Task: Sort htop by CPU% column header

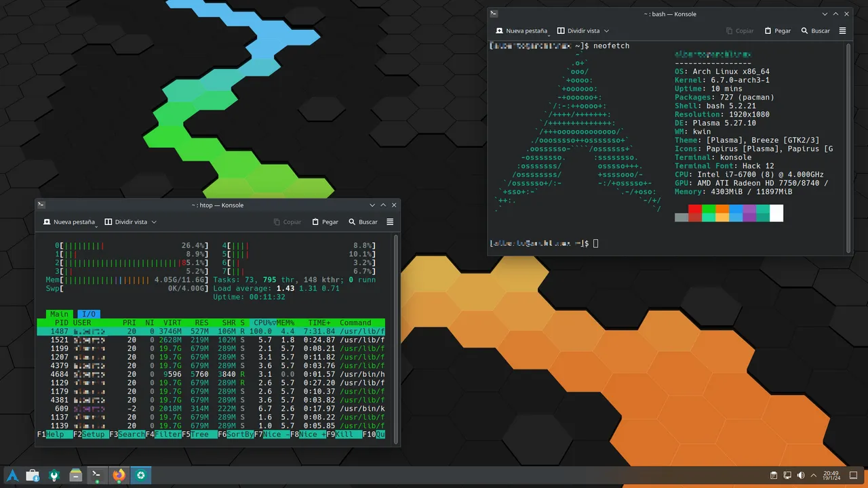Action: pyautogui.click(x=262, y=323)
